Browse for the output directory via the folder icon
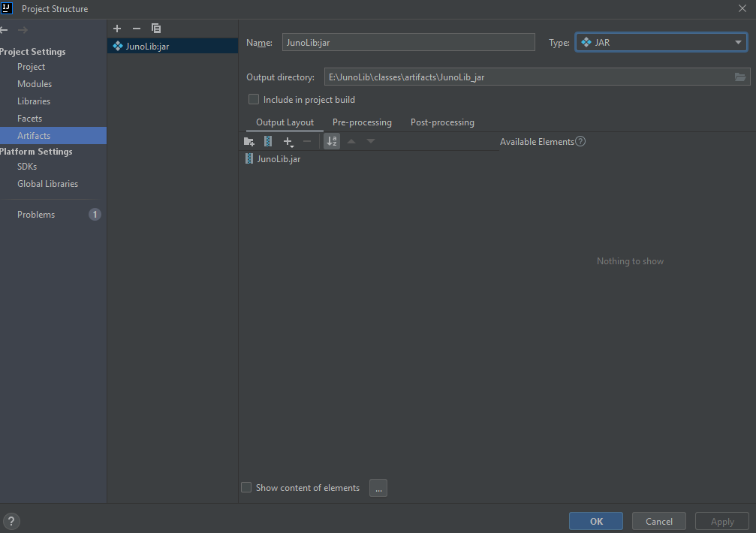 pyautogui.click(x=739, y=77)
